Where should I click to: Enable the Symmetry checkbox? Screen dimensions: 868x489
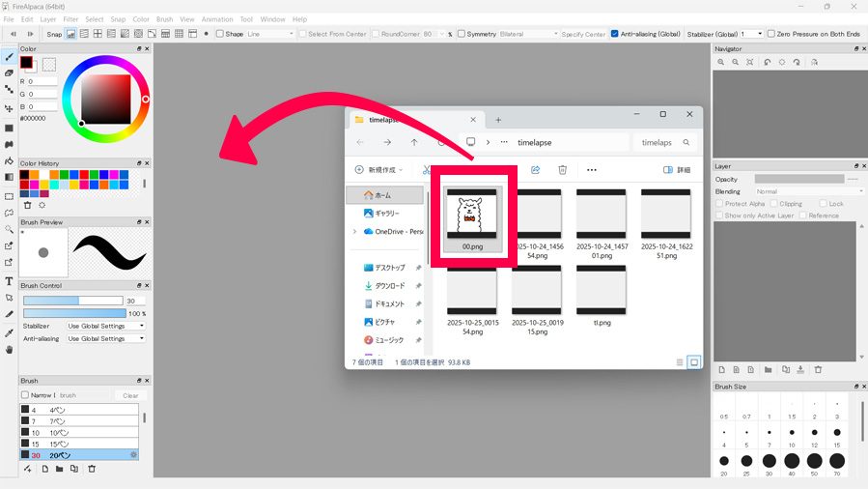[462, 34]
